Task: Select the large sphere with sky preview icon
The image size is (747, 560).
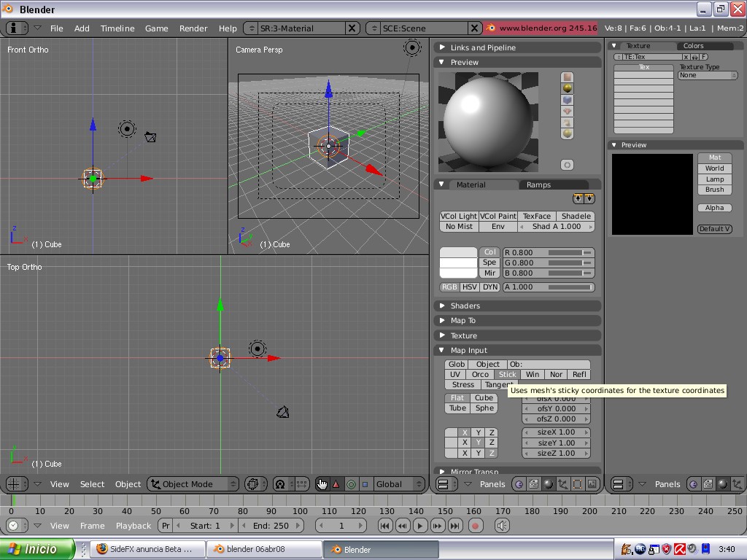Action: [x=567, y=134]
